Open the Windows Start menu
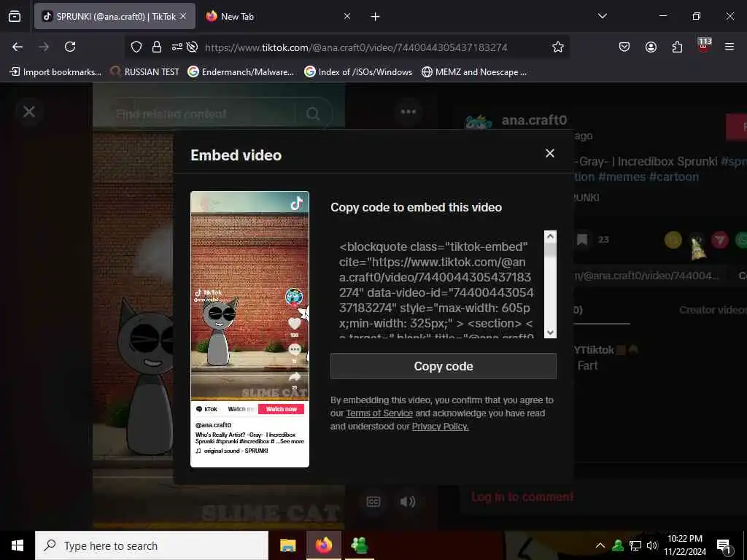Image resolution: width=747 pixels, height=560 pixels. point(18,545)
